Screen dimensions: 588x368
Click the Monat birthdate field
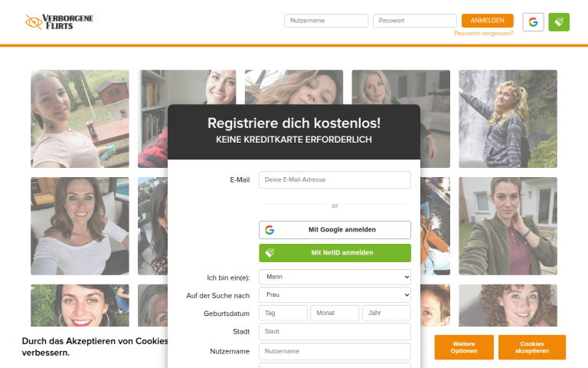point(335,313)
